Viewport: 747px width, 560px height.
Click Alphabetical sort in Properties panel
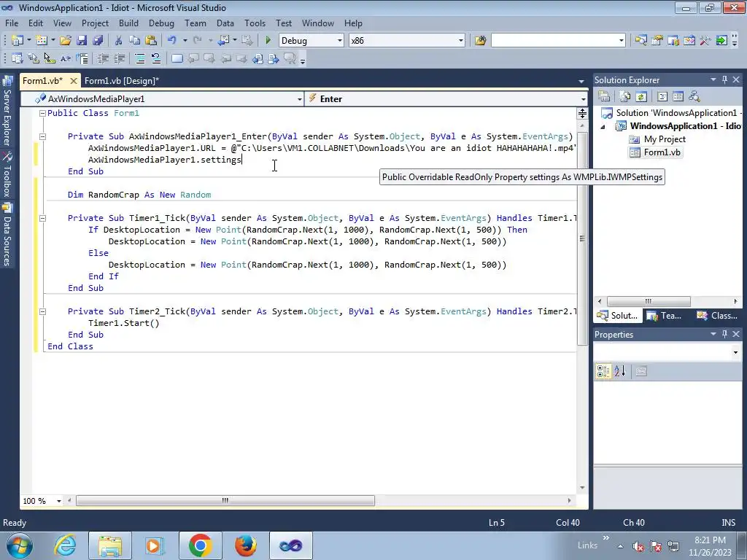[x=620, y=371]
